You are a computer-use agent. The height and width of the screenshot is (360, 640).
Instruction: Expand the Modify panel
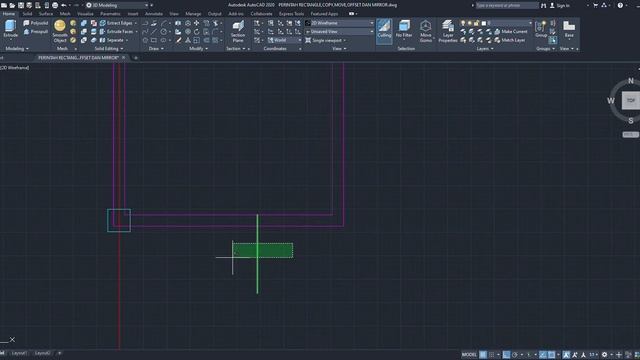pyautogui.click(x=198, y=49)
